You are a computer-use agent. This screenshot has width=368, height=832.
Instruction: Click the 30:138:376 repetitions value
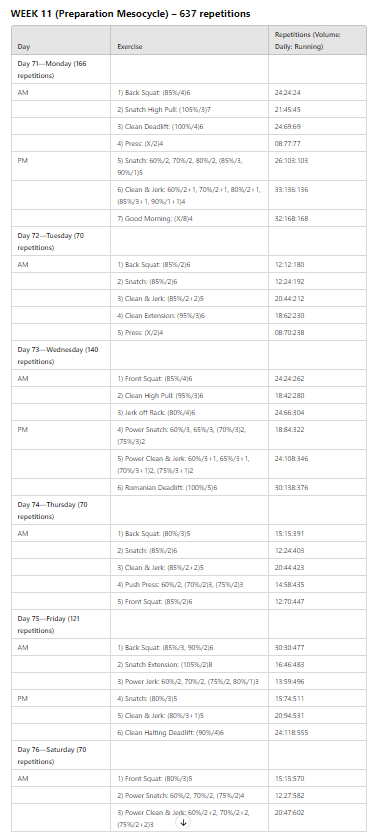[290, 487]
